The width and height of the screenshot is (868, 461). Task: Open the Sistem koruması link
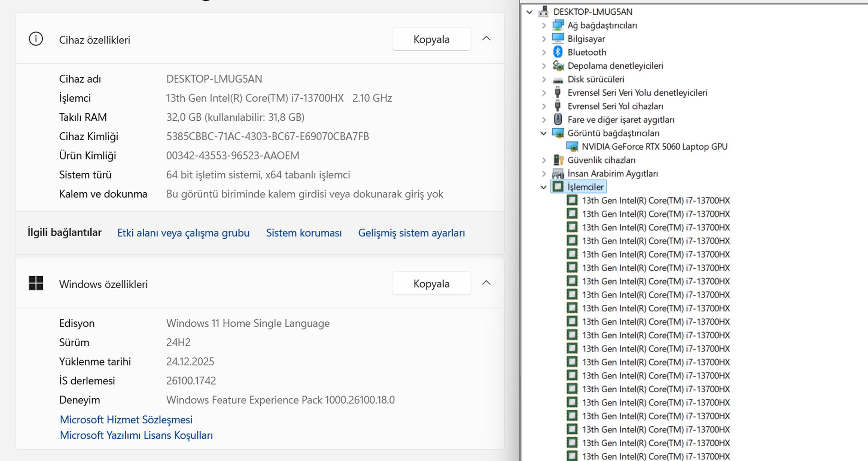click(x=304, y=233)
